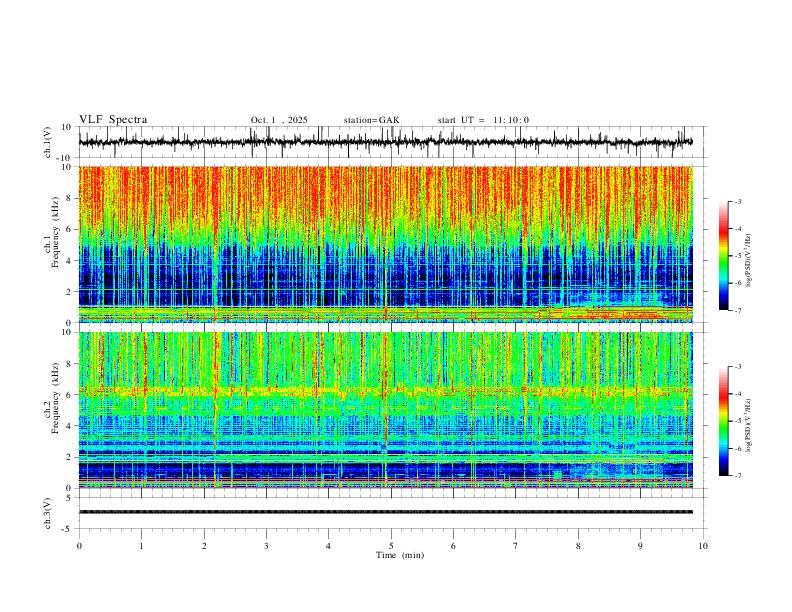The width and height of the screenshot is (792, 612).
Task: Click the ch.1 Frequency (kHz) axis label
Action: 52,233
